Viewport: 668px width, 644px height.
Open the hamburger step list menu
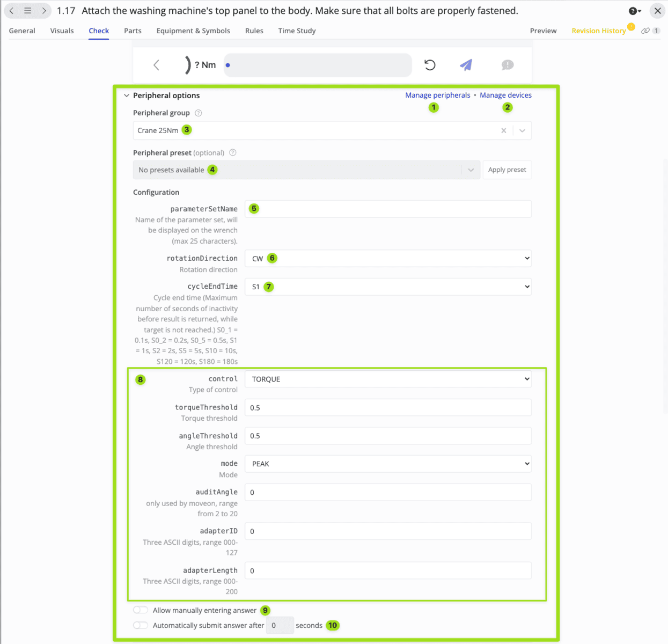(28, 11)
